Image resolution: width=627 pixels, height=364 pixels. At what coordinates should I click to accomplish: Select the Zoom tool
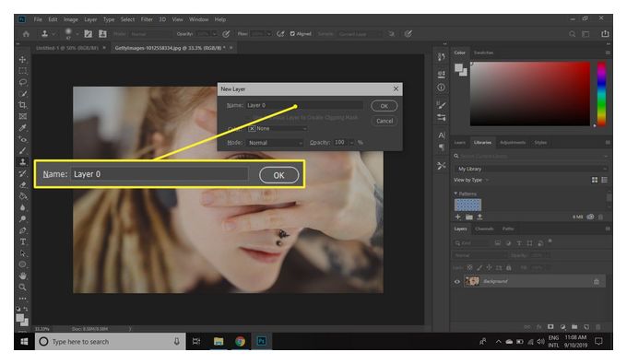click(x=23, y=288)
